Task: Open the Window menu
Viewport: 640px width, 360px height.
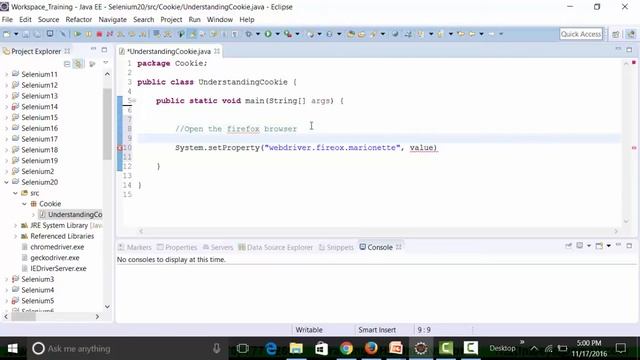Action: click(x=220, y=20)
